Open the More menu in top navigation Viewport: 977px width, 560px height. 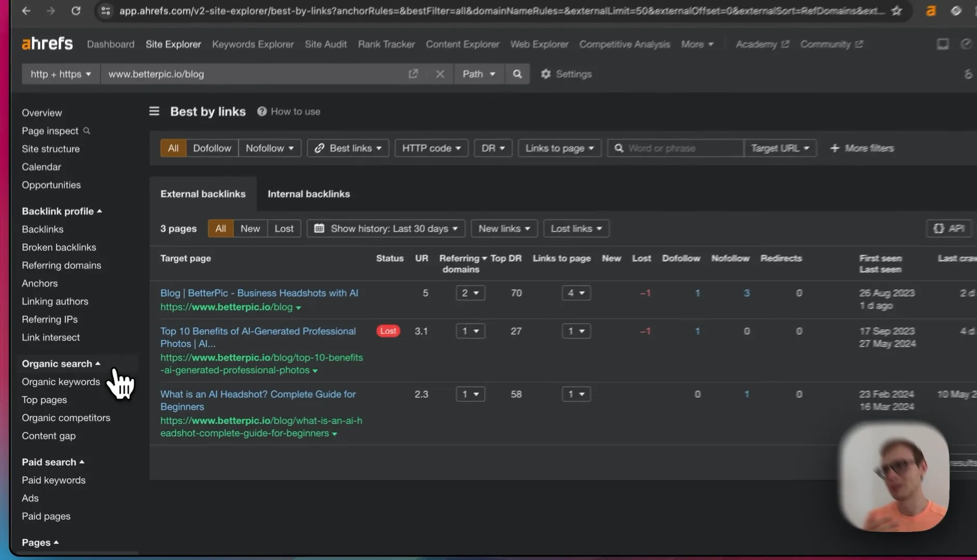(697, 44)
